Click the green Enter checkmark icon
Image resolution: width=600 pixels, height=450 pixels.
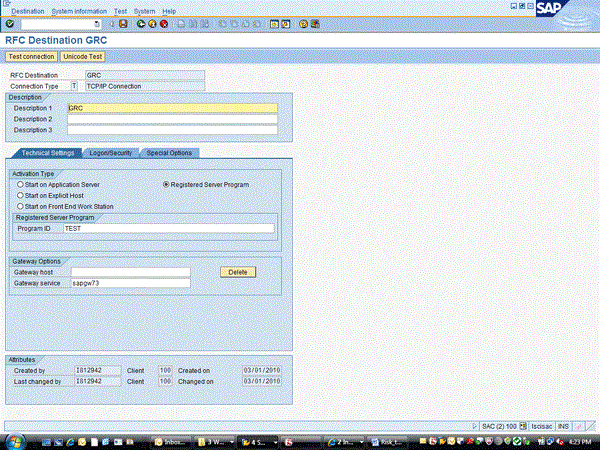(x=9, y=23)
